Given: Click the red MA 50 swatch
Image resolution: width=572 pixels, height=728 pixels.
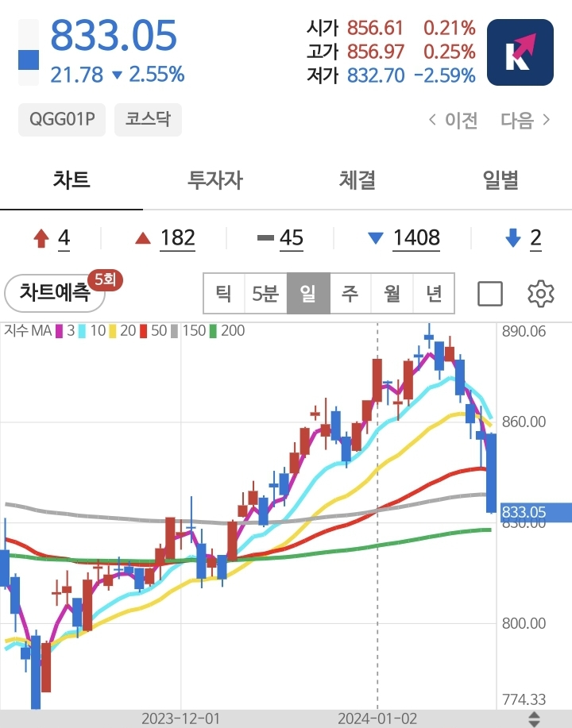Looking at the screenshot, I should coord(144,331).
